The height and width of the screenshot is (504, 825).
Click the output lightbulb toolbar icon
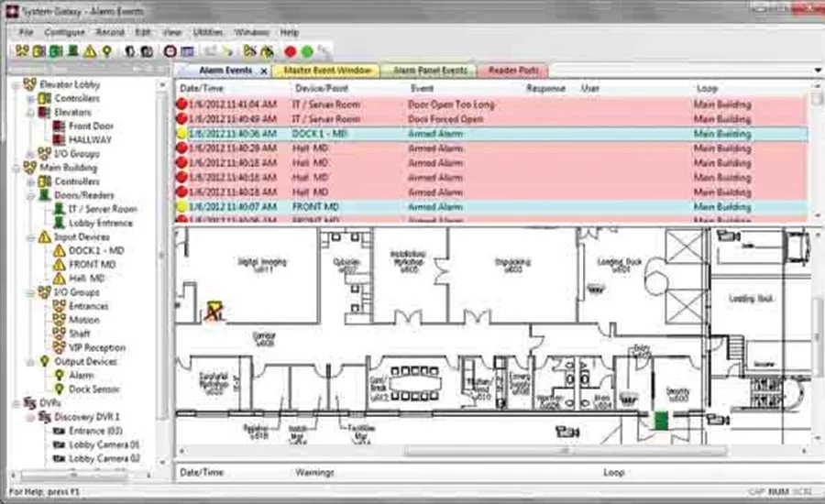coord(107,51)
